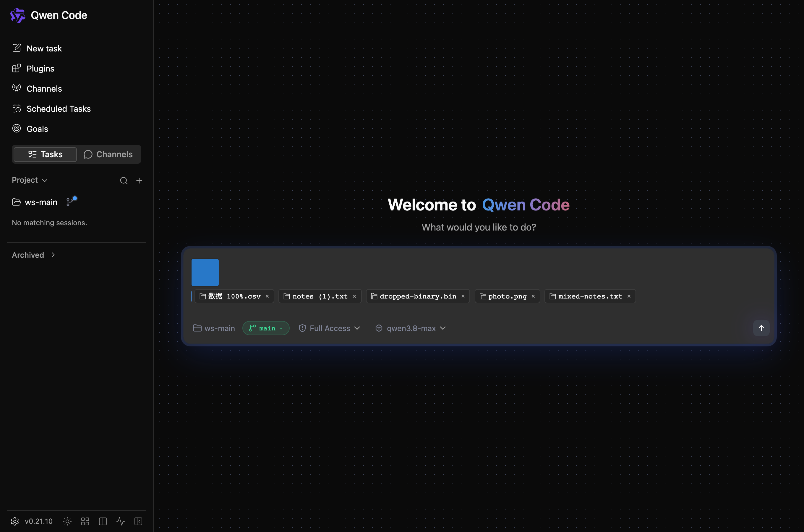Switch to the Channels tab with chat bubble
The height and width of the screenshot is (532, 804).
pyautogui.click(x=108, y=154)
